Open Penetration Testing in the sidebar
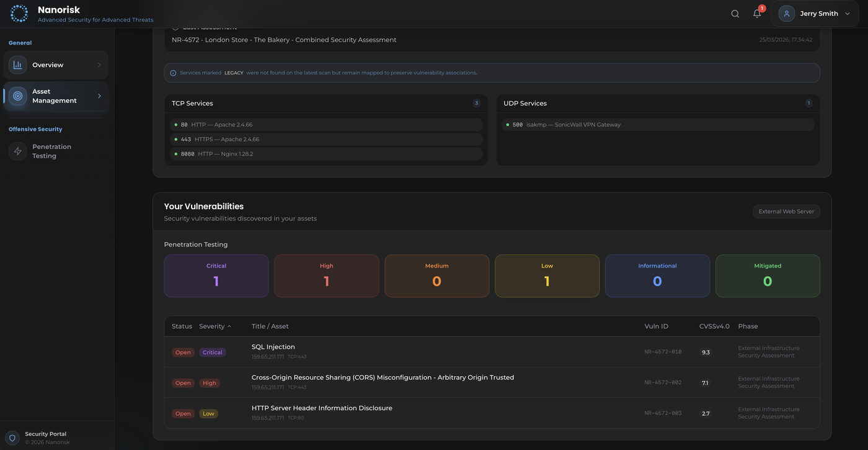868x450 pixels. [x=51, y=151]
